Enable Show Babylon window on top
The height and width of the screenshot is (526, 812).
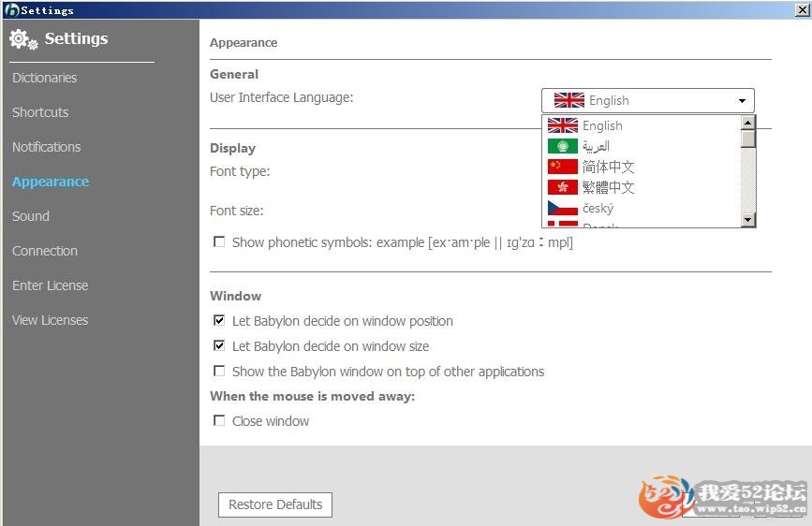pyautogui.click(x=219, y=371)
